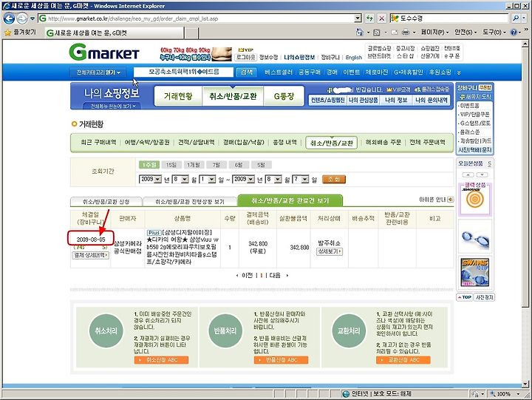Click the 새로운 세상을 여는 문 browser tab
The width and height of the screenshot is (532, 400).
[114, 33]
